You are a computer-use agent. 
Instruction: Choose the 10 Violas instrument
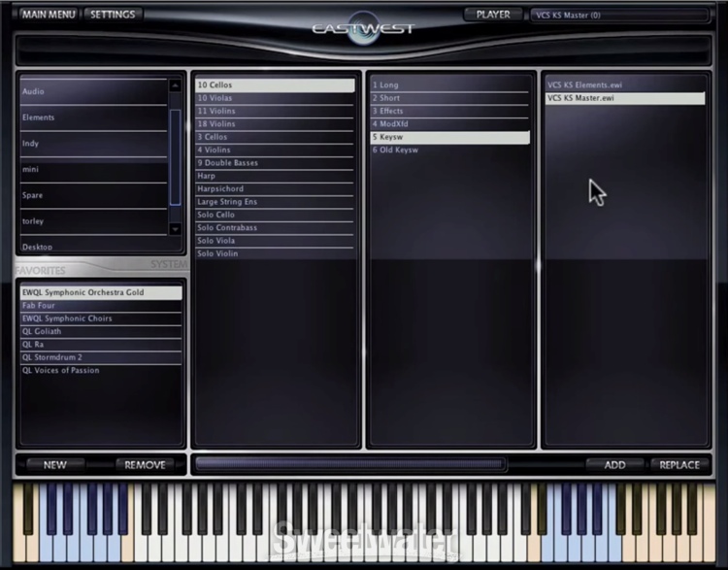(x=275, y=98)
